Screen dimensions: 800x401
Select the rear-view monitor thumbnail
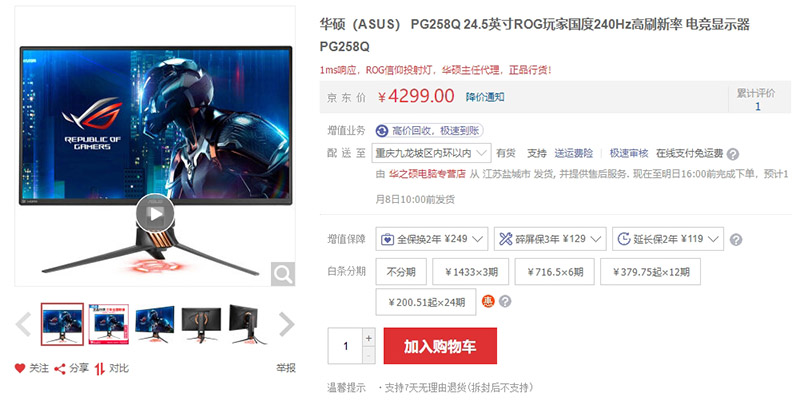coord(201,324)
